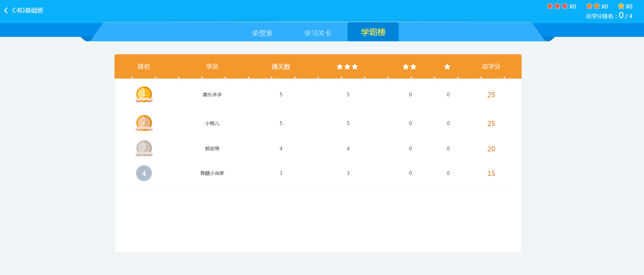Click student name 喜乐多多
Viewport: 644px width, 275px height.
tap(212, 95)
